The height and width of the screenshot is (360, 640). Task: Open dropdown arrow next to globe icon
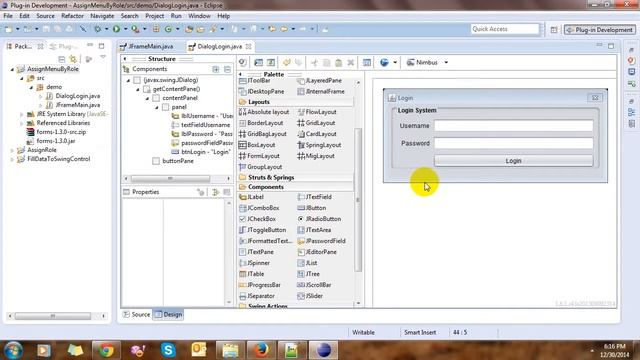[395, 62]
